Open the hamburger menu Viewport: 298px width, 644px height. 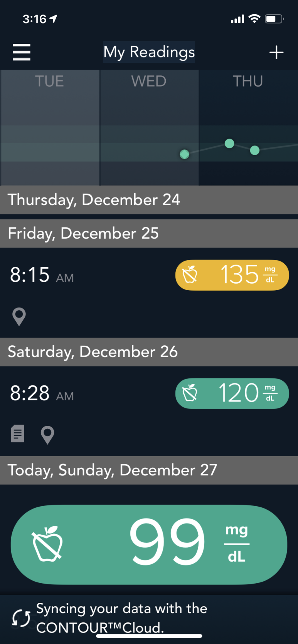tap(22, 52)
